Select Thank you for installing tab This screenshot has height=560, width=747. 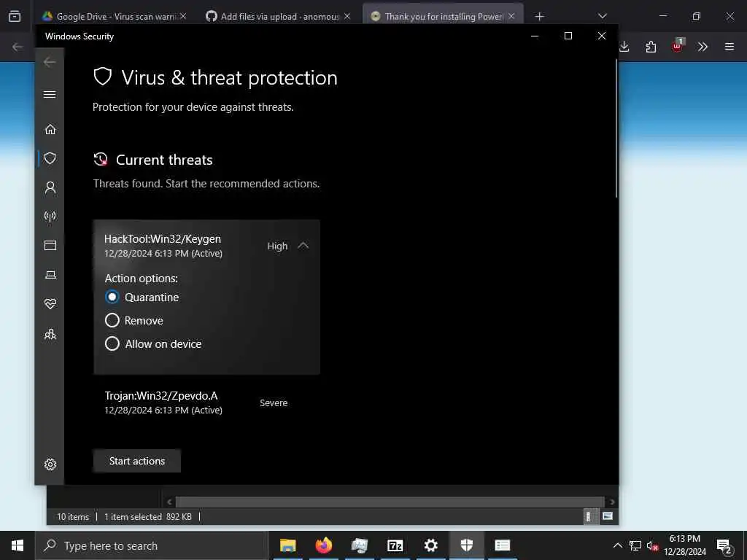pyautogui.click(x=437, y=16)
